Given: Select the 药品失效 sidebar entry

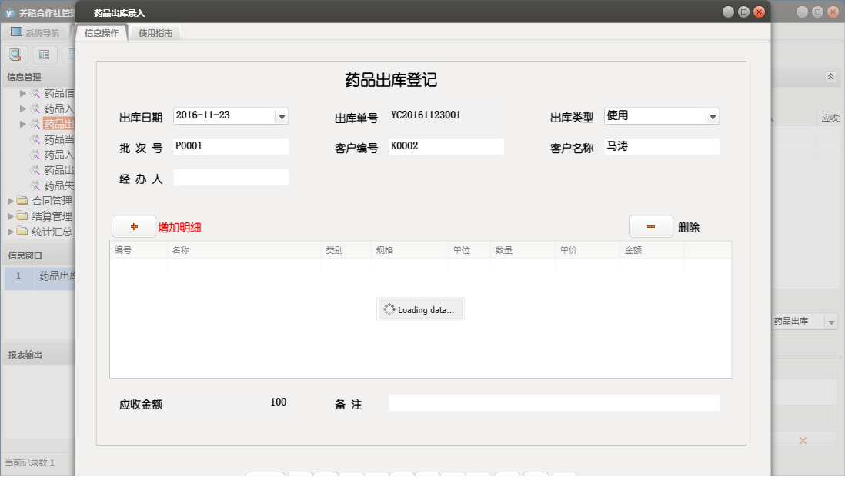Looking at the screenshot, I should (54, 185).
